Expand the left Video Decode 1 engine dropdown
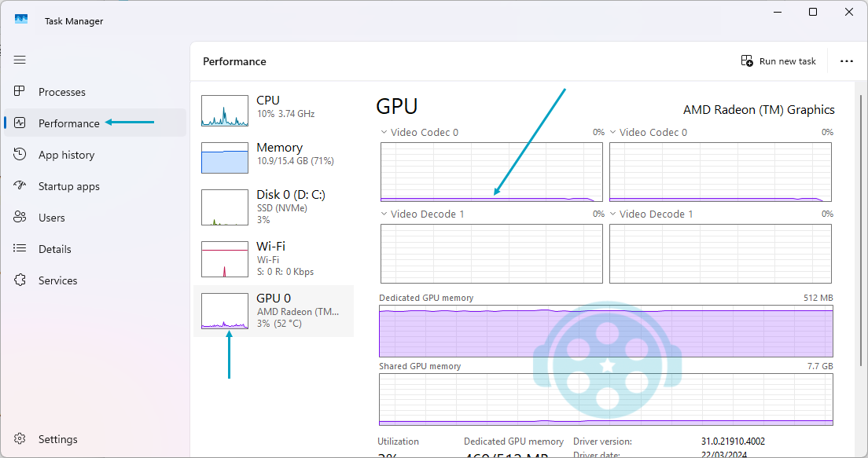Image resolution: width=868 pixels, height=458 pixels. [384, 214]
